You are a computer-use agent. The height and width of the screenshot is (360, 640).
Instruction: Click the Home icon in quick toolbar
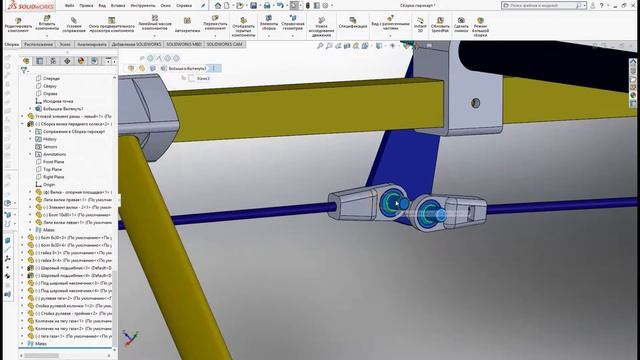tap(218, 5)
